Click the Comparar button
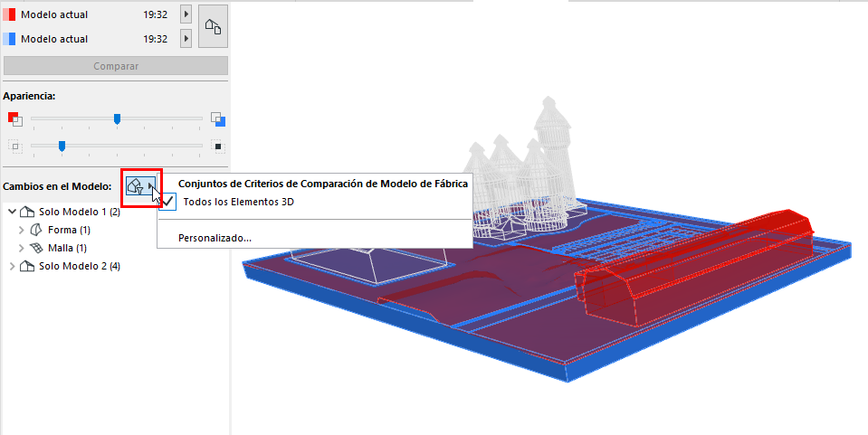 point(116,66)
